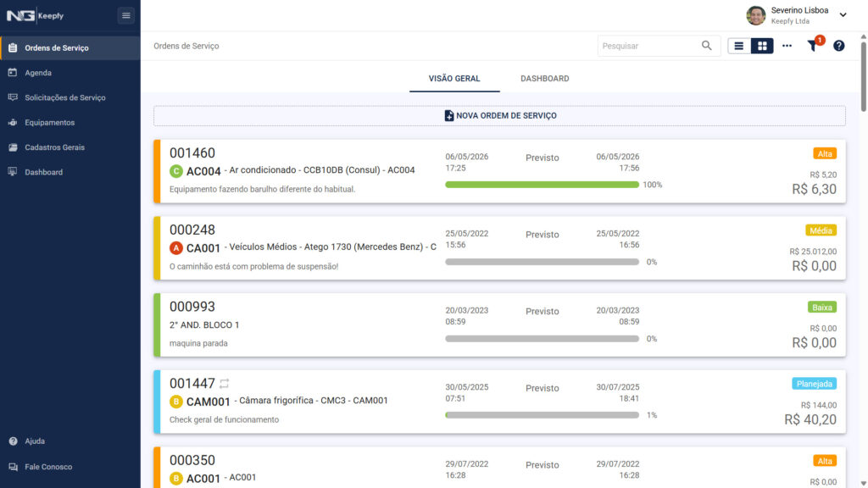Switch to list view layout
The image size is (868, 488).
tap(738, 46)
